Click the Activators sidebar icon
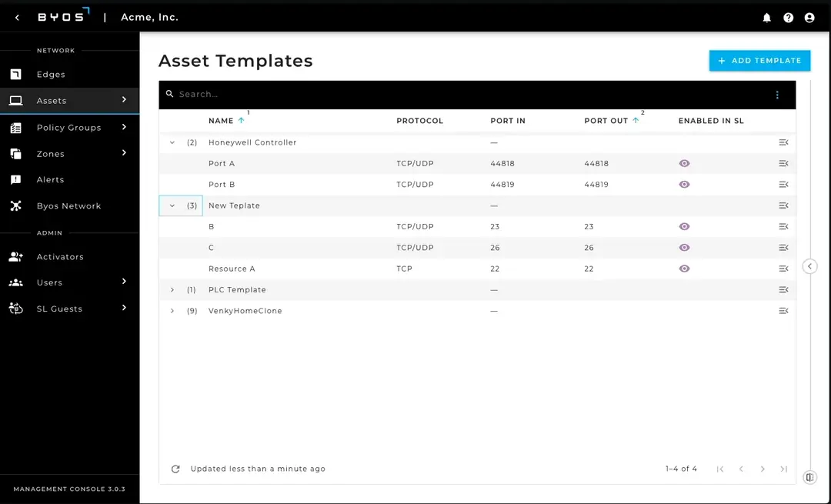Screen dimensions: 831x504 [x=16, y=256]
